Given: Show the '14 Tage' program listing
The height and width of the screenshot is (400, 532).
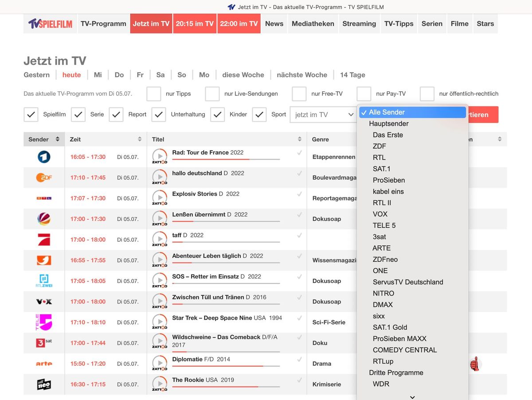Looking at the screenshot, I should (x=353, y=75).
